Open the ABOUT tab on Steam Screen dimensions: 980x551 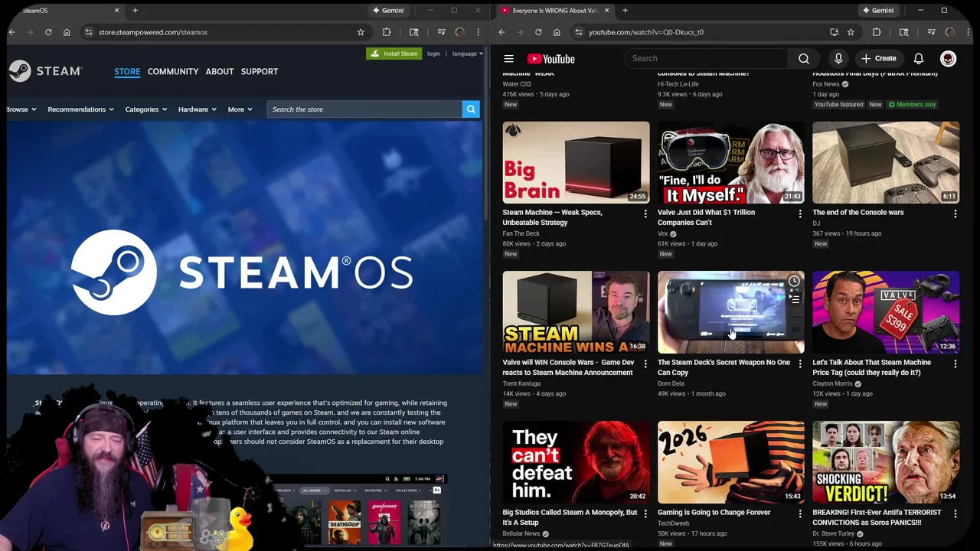click(220, 71)
